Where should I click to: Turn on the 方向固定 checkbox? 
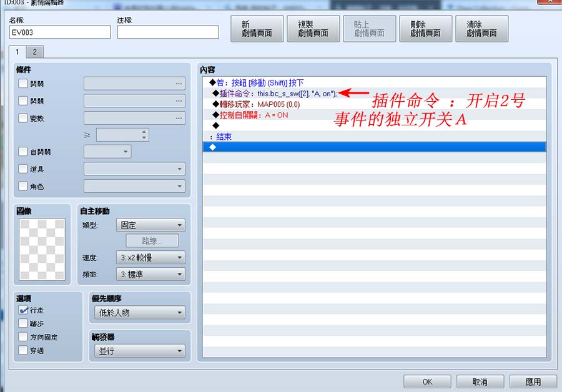tap(23, 337)
